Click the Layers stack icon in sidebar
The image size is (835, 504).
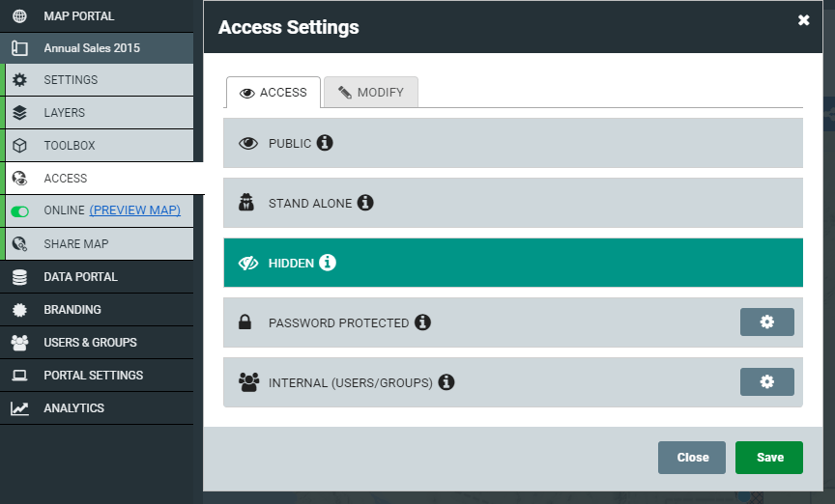[19, 112]
